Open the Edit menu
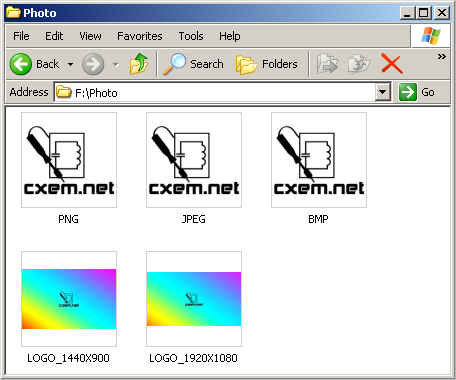The image size is (456, 380). (x=54, y=36)
